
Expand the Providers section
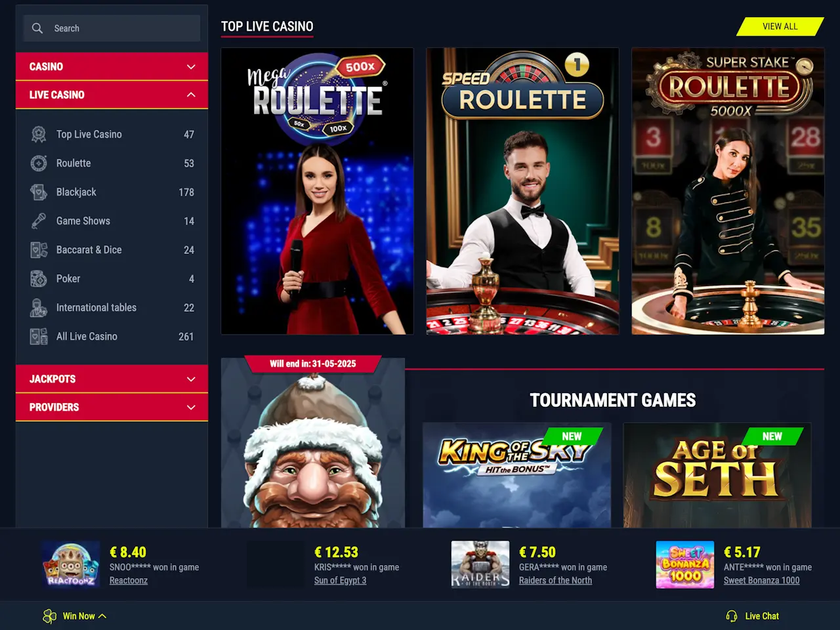pyautogui.click(x=112, y=408)
